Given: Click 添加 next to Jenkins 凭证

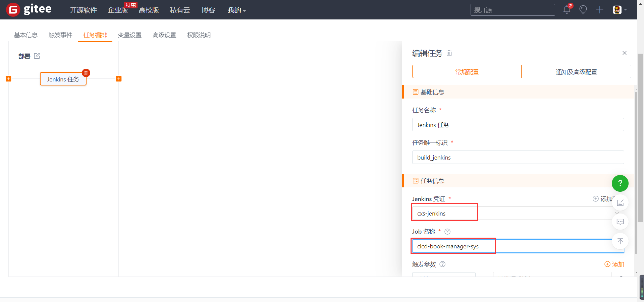Looking at the screenshot, I should click(603, 199).
